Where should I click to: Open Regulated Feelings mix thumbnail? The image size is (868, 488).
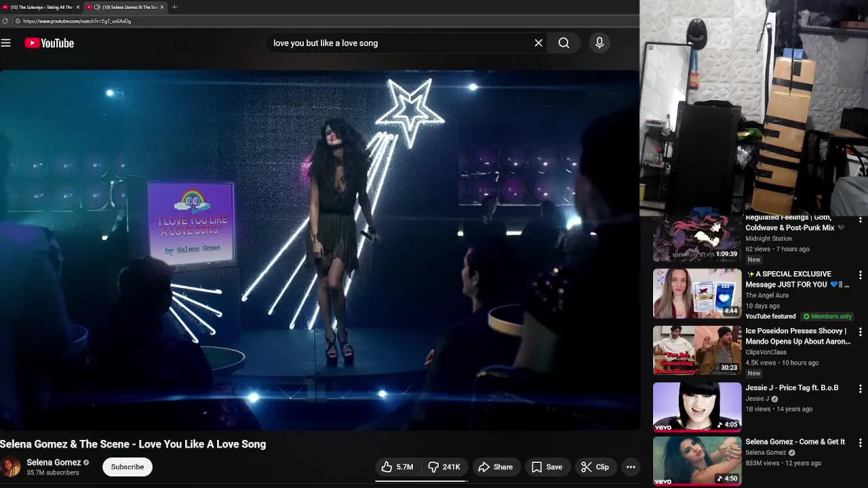(x=697, y=239)
